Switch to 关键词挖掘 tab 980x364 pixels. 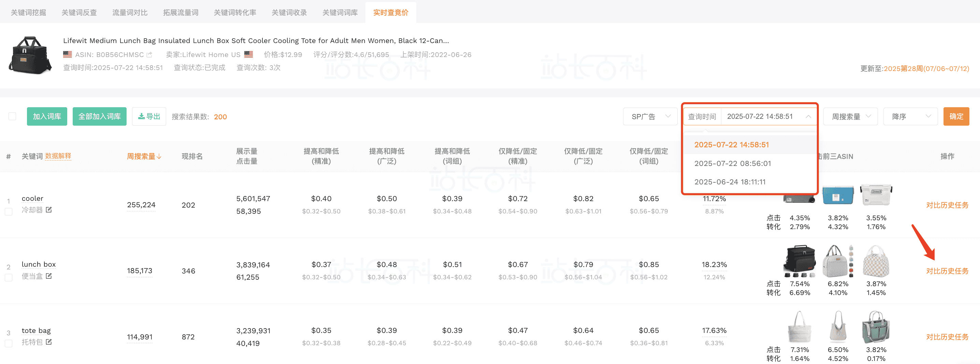pyautogui.click(x=29, y=13)
